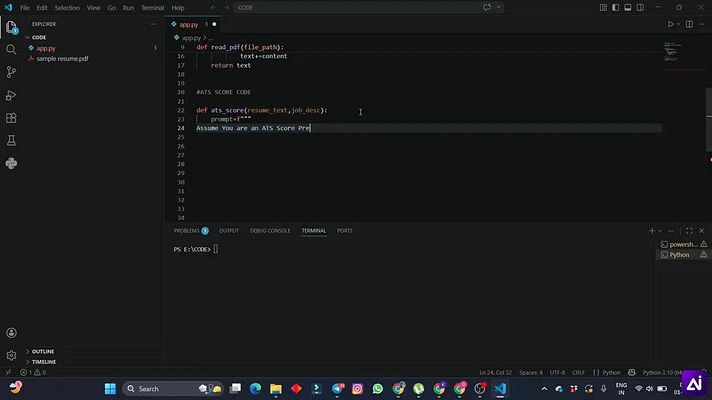
Task: Toggle the primary side bar layout button
Action: pyautogui.click(x=615, y=8)
